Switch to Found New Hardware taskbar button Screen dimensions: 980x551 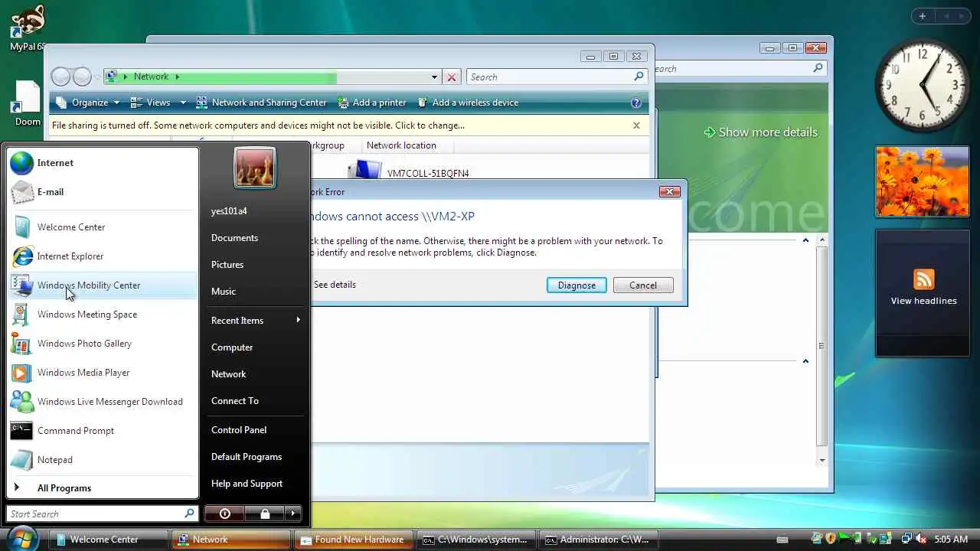coord(354,540)
